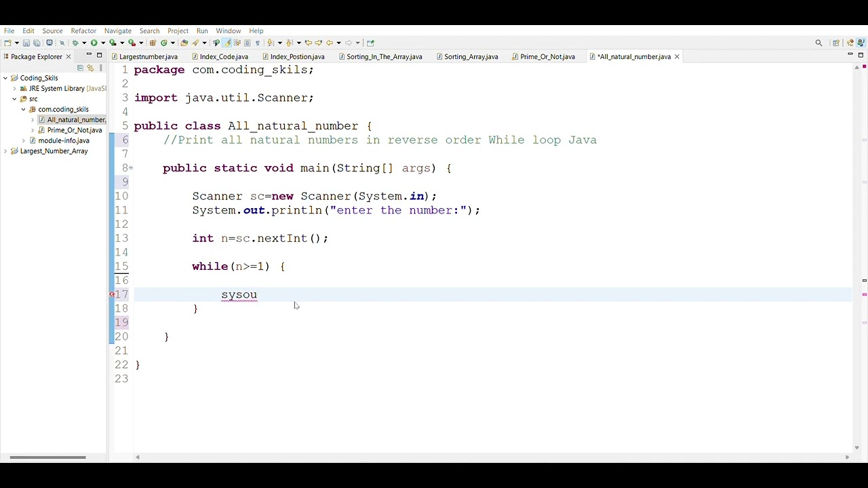
Task: Toggle the Mark Occurrences highlighter icon
Action: click(226, 43)
